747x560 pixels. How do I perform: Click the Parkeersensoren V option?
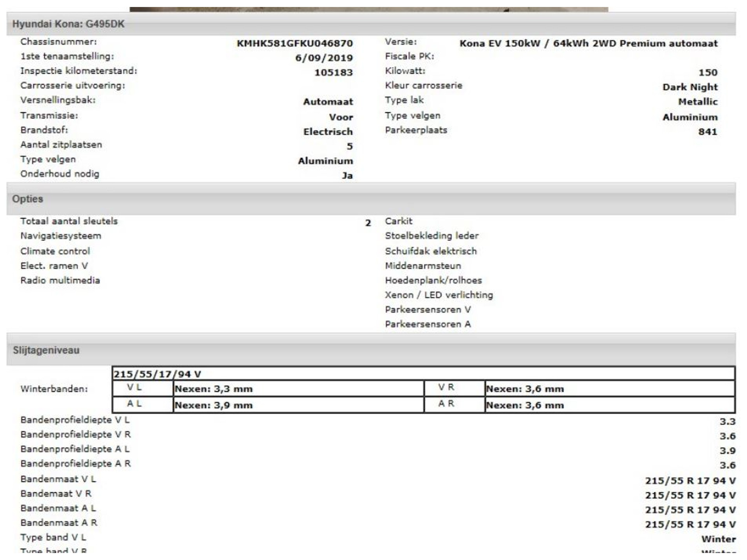click(x=428, y=310)
